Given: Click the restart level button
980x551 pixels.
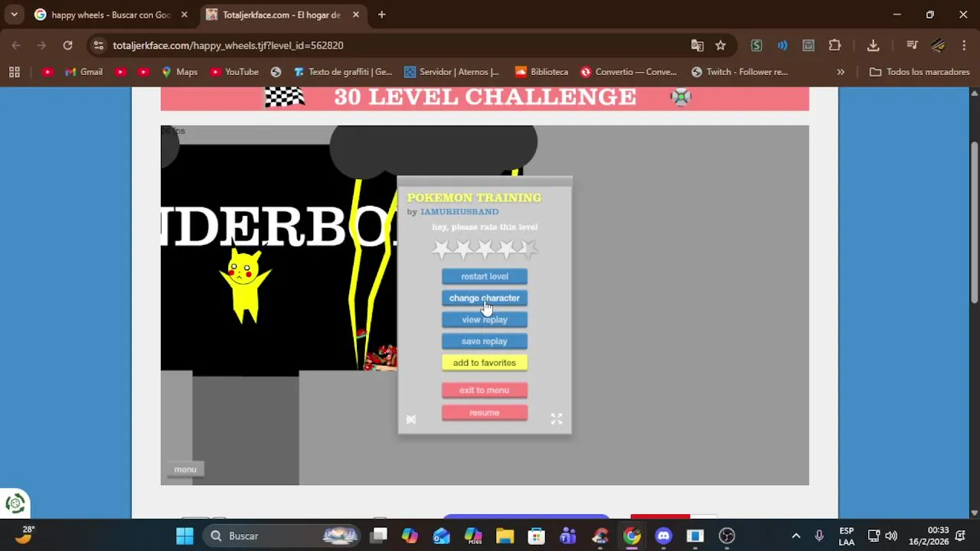Looking at the screenshot, I should coord(484,276).
